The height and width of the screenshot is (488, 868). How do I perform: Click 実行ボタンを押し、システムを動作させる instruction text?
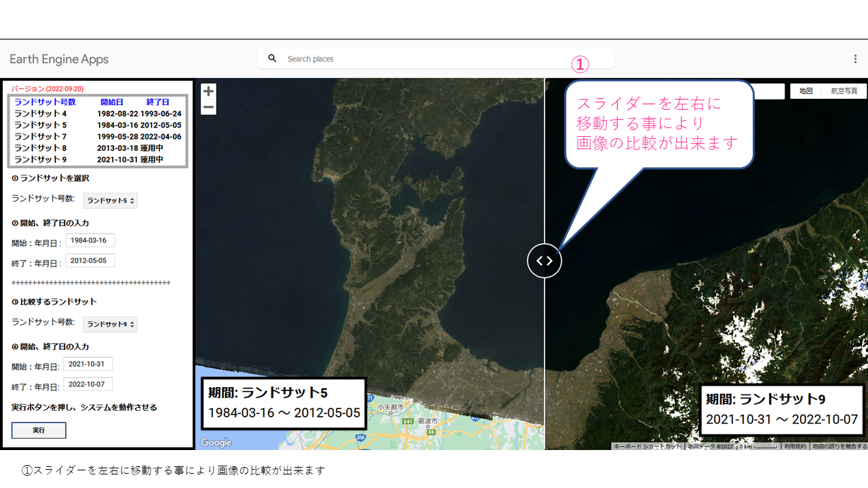click(x=84, y=407)
